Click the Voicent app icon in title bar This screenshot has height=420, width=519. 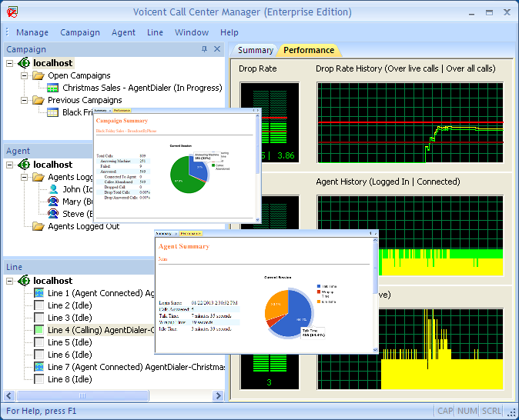point(12,12)
